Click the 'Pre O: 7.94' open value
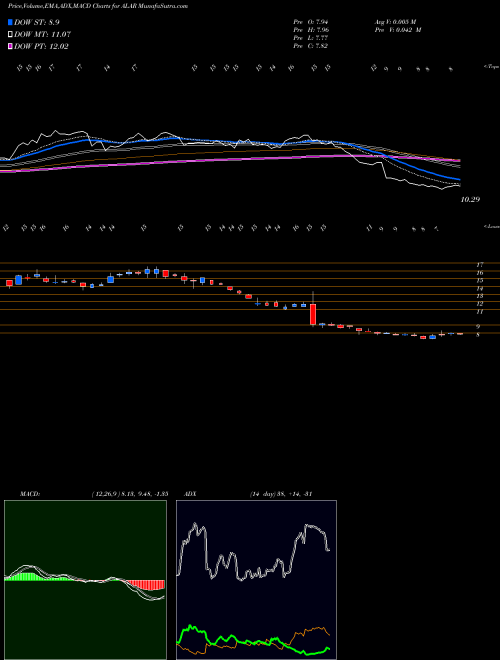This screenshot has height=660, width=500. coord(311,22)
